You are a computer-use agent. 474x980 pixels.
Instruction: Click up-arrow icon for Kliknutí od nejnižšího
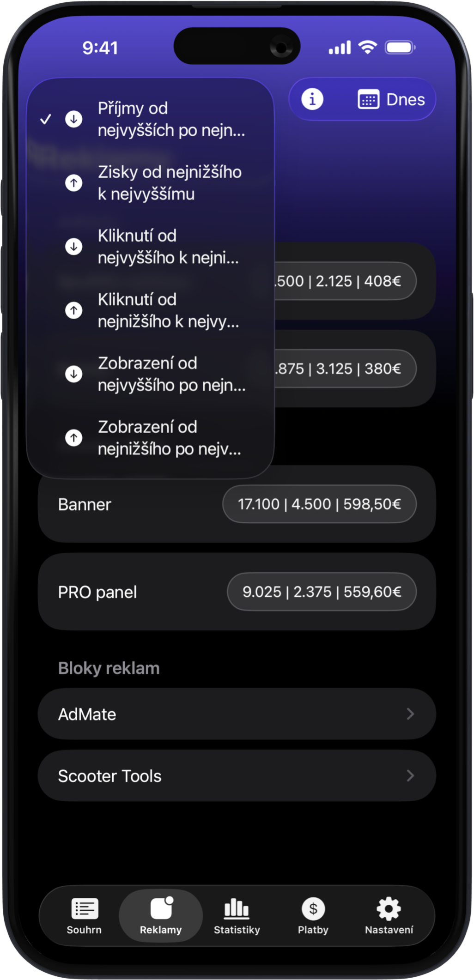[x=74, y=310]
